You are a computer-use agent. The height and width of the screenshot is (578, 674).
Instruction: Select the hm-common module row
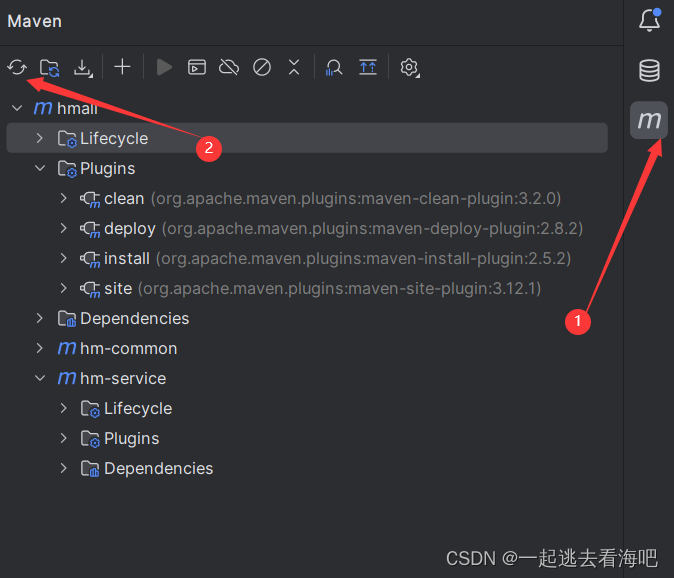(x=307, y=348)
